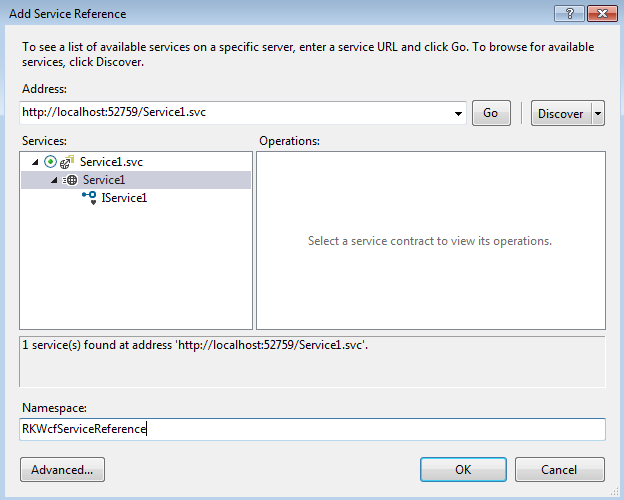Select the IService1 service contract
Image resolution: width=624 pixels, height=500 pixels.
(124, 198)
